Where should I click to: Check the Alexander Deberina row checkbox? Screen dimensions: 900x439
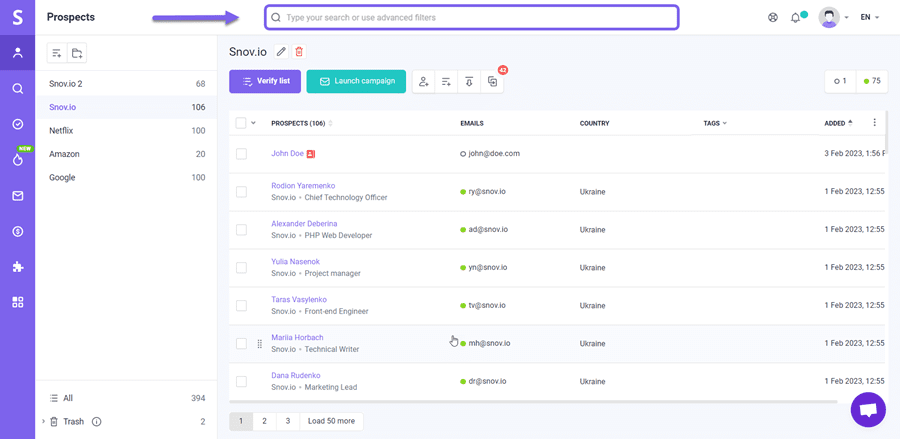241,230
